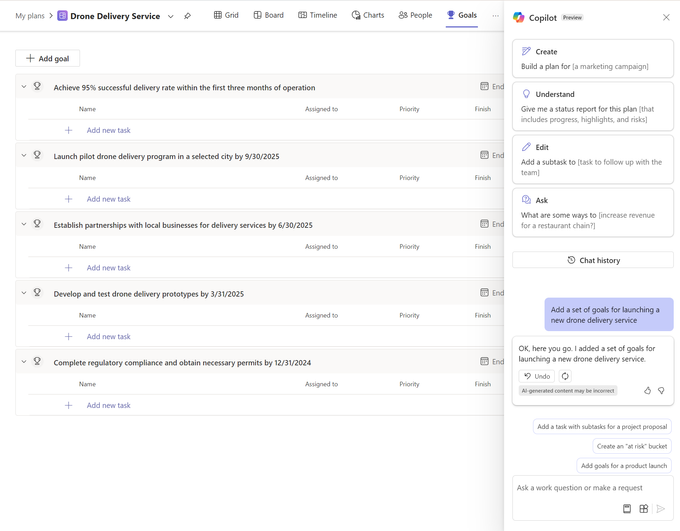Open the People tab

click(x=415, y=15)
